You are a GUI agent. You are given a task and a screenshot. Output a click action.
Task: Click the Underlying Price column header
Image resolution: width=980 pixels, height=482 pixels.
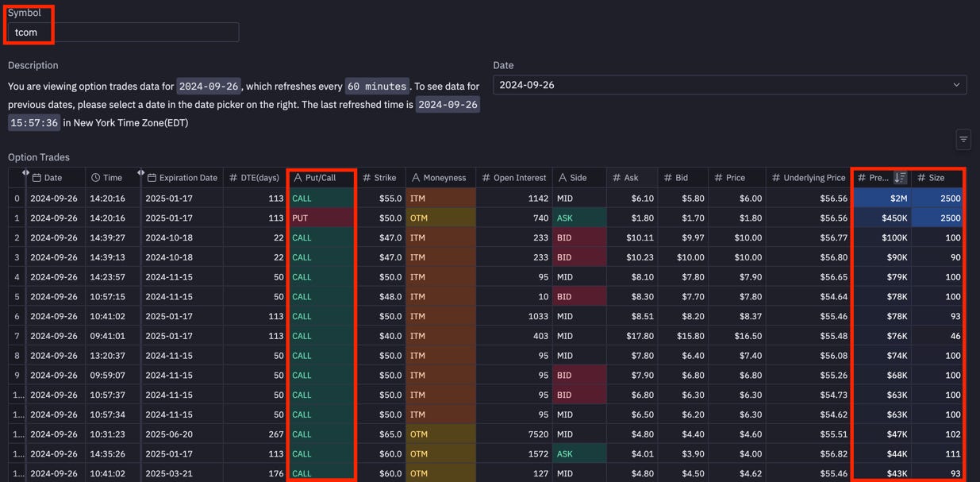pos(809,178)
